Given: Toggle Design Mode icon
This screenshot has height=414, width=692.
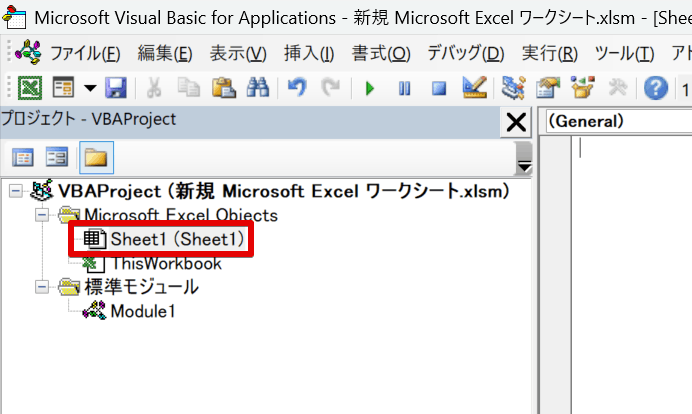Looking at the screenshot, I should click(474, 87).
